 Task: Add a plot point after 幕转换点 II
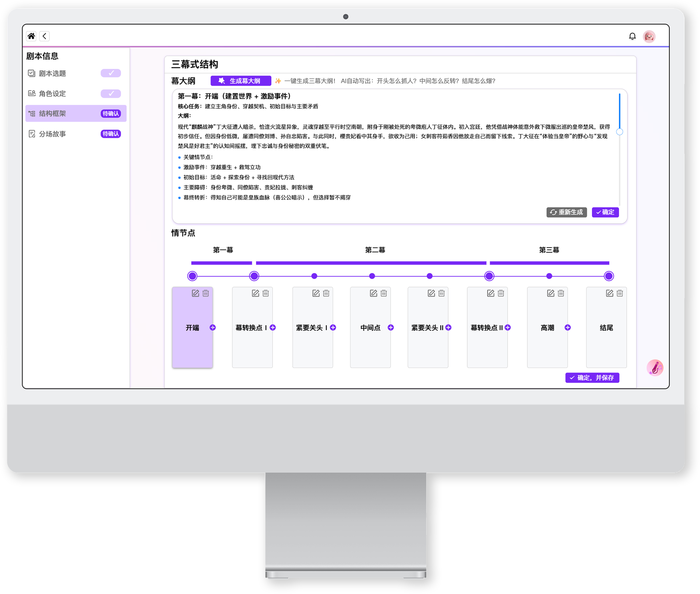508,328
